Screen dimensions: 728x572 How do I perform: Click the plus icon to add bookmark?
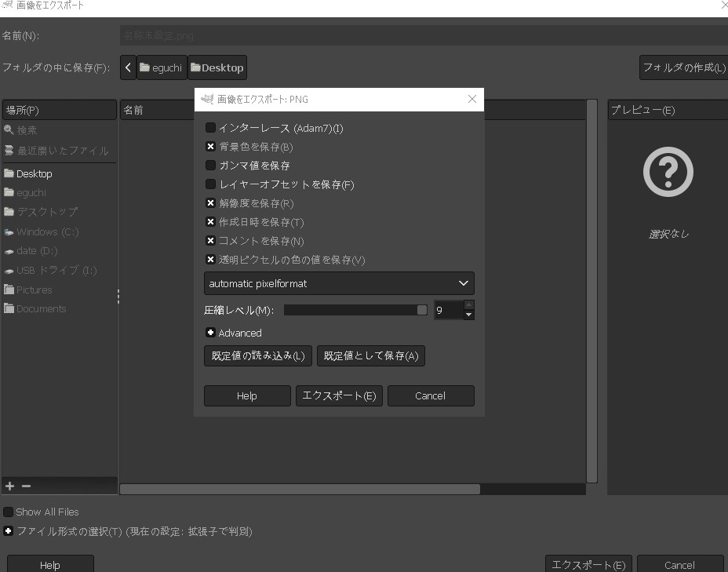pyautogui.click(x=9, y=486)
